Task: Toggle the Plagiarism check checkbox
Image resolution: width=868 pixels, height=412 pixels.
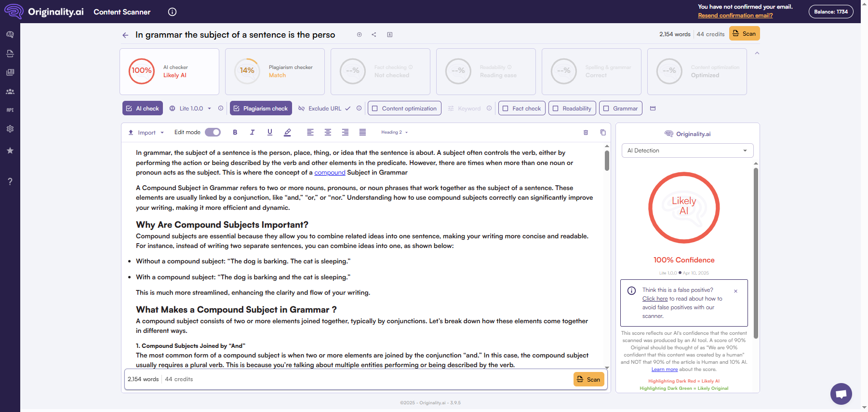Action: coord(237,109)
